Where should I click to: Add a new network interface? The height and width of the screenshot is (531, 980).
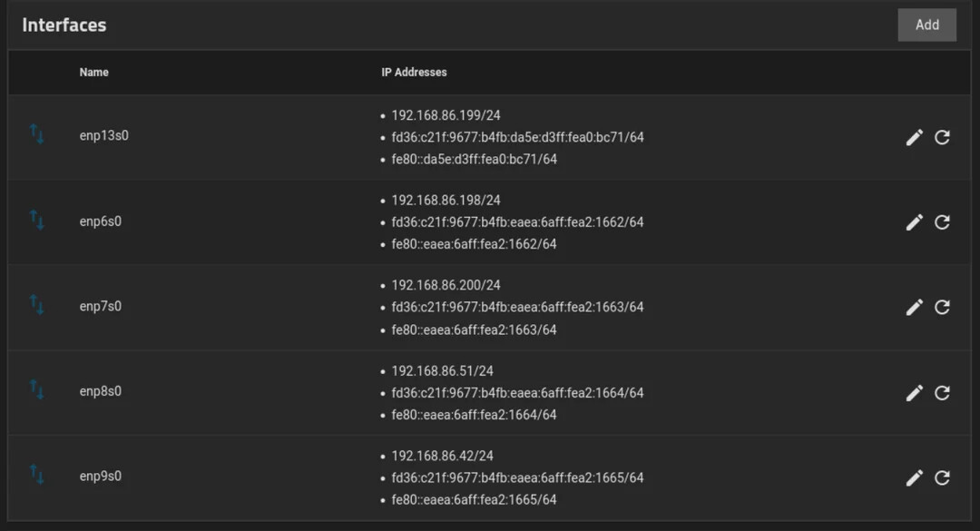tap(926, 25)
